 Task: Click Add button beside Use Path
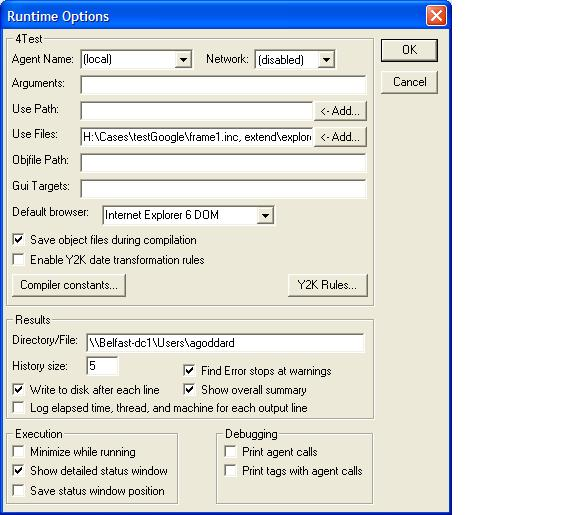click(x=340, y=111)
